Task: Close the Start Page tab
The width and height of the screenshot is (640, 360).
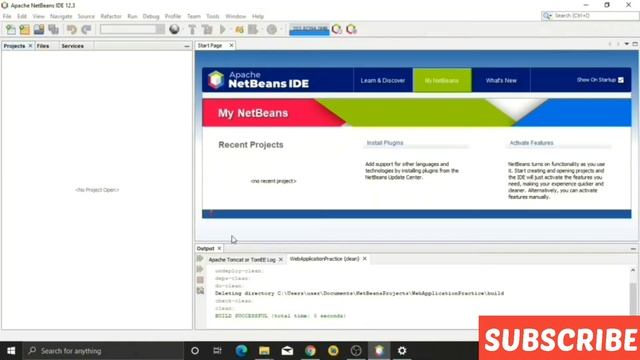Action: point(231,45)
